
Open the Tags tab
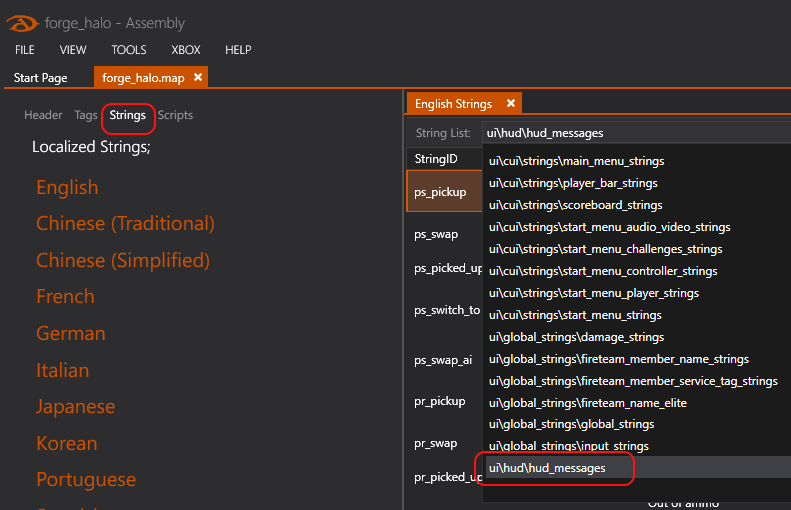click(86, 116)
